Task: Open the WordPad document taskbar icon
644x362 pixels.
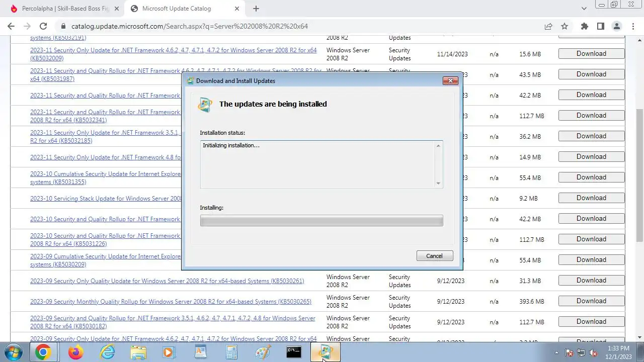Action: coord(200,352)
